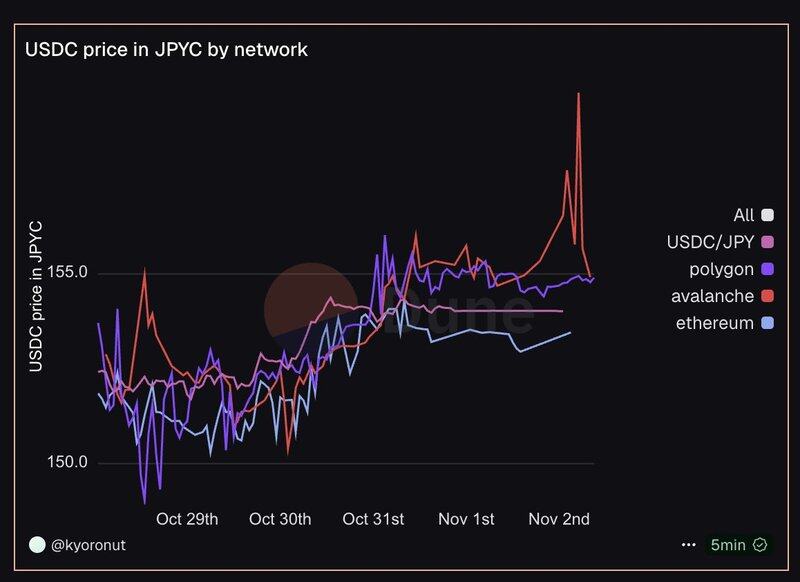The width and height of the screenshot is (800, 582).
Task: Toggle the All series legend entry
Action: [x=743, y=214]
